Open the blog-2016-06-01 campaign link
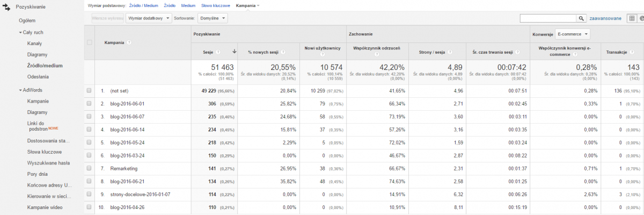Image resolution: width=644 pixels, height=215 pixels. 127,104
